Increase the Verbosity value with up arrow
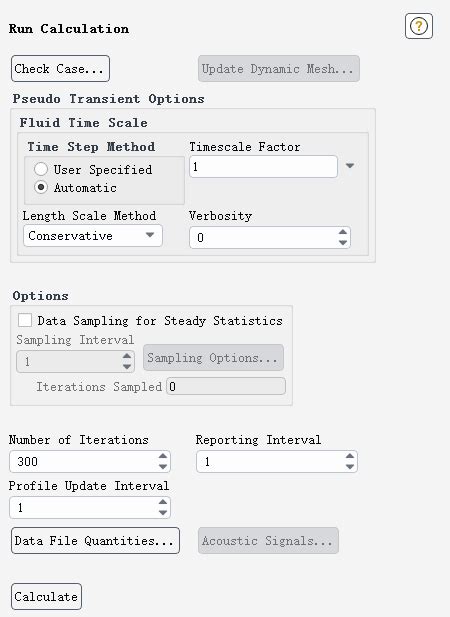This screenshot has height=617, width=450. [x=343, y=232]
